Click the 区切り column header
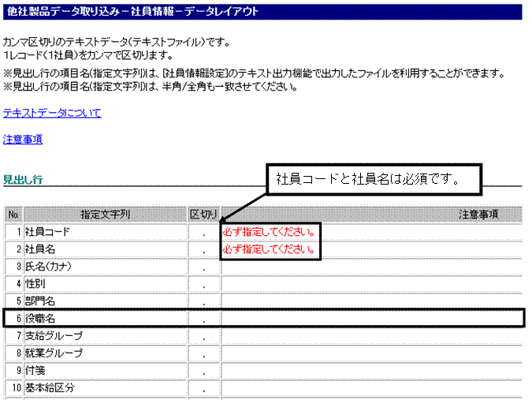532x411 pixels. 204,215
